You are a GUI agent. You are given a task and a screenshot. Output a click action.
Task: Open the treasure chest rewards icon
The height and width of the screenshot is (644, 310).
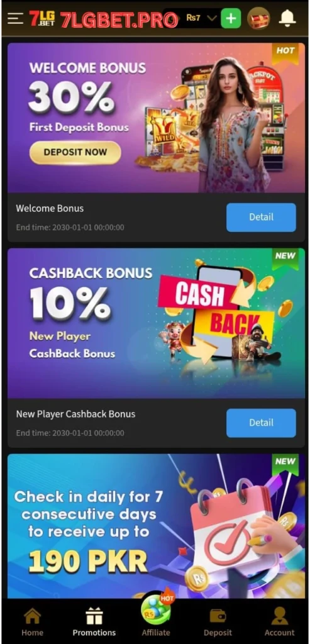[x=258, y=18]
